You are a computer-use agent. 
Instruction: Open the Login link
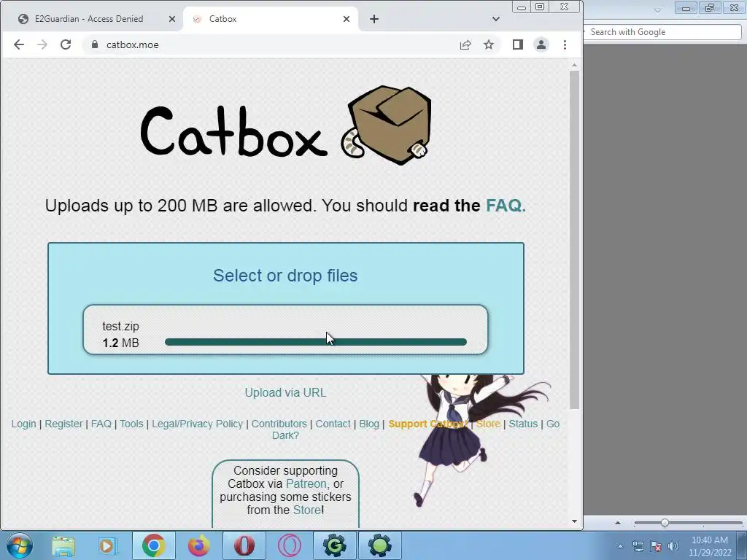pos(24,424)
